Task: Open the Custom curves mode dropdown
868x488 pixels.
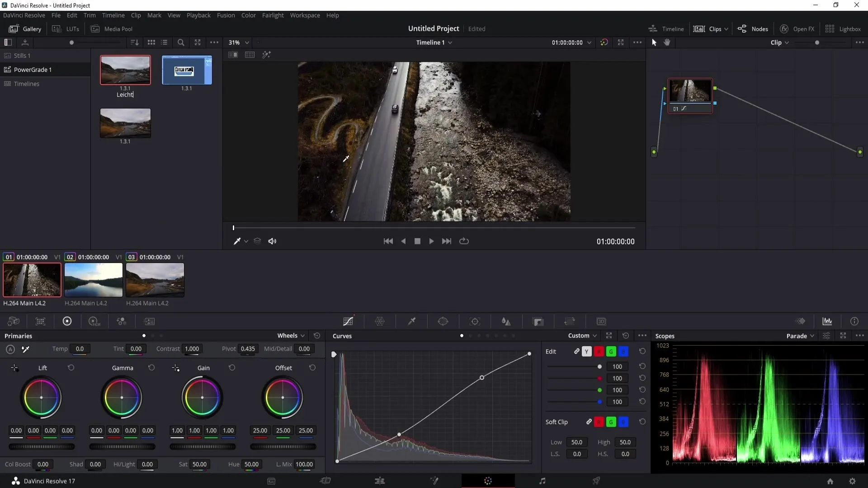Action: point(583,336)
